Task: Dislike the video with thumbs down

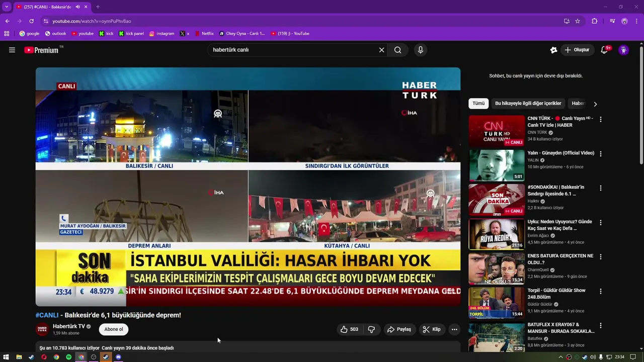Action: (372, 329)
